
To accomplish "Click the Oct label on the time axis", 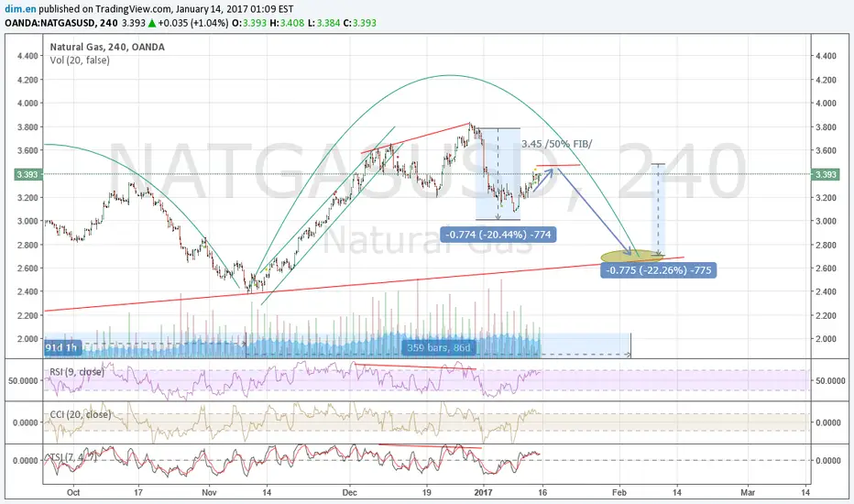I will [x=73, y=493].
